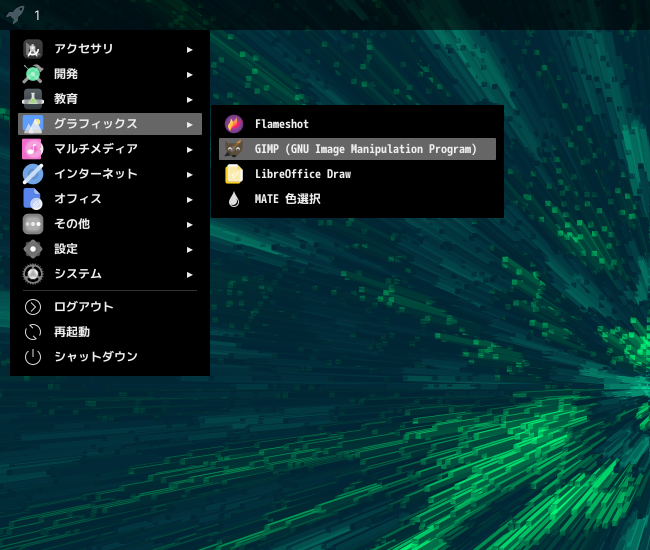Choose 再起動 to restart
This screenshot has height=550, width=650.
[x=110, y=332]
